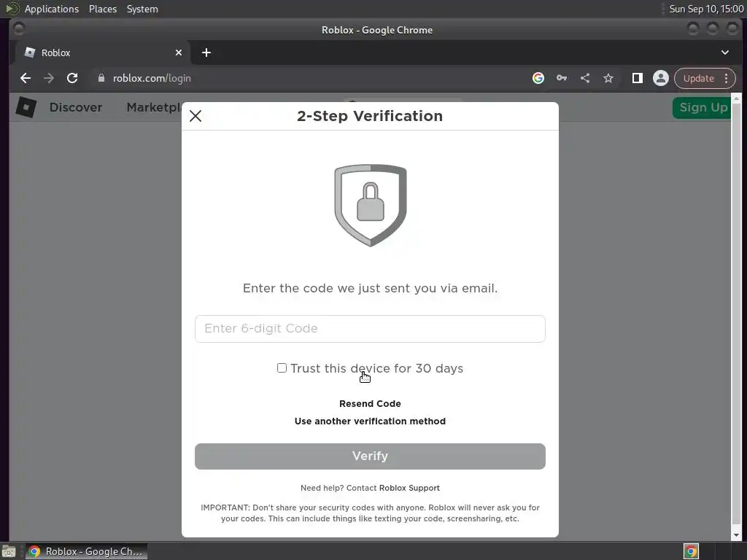
Task: Open the Marketplace nav item
Action: [153, 107]
